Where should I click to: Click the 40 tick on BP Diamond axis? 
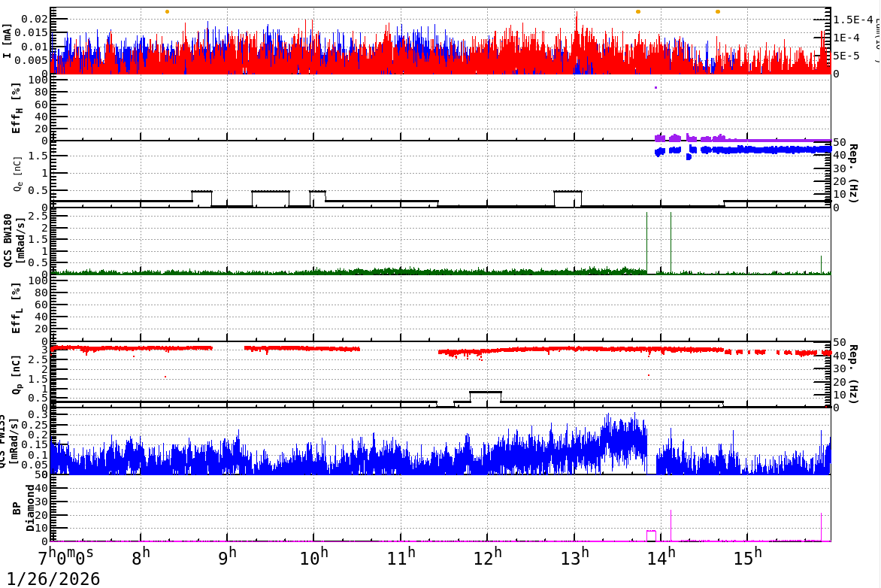point(41,488)
